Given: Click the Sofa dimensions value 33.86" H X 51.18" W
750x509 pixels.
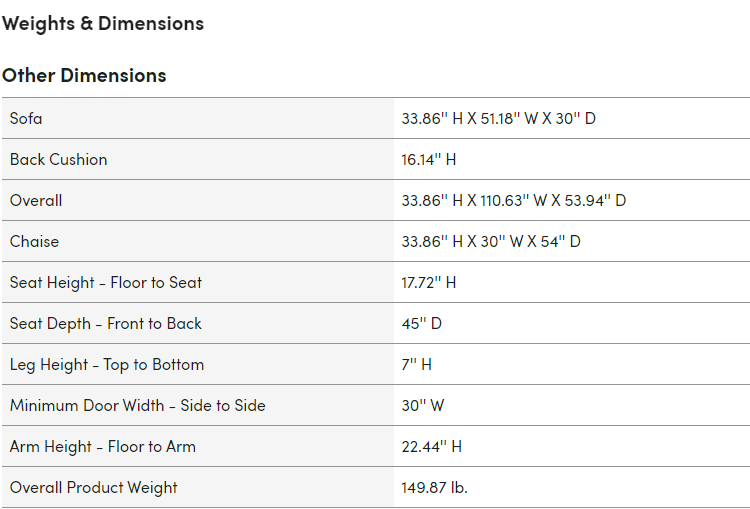Looking at the screenshot, I should coord(498,118).
